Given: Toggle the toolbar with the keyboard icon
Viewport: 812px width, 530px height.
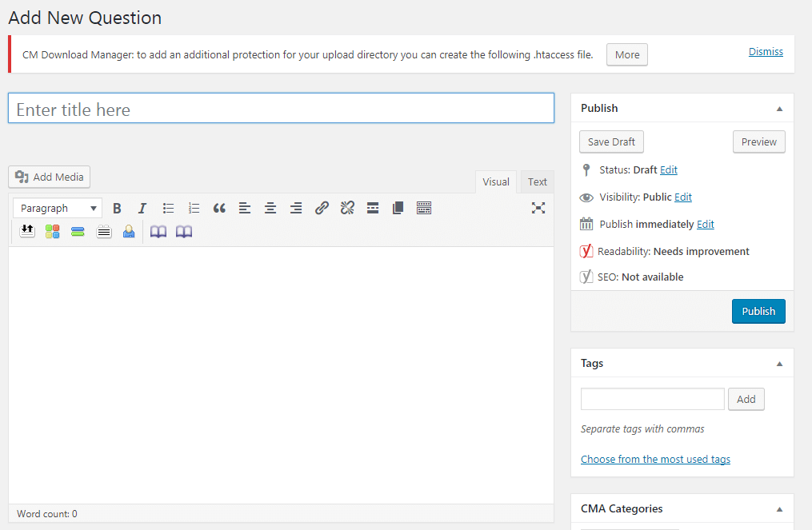Looking at the screenshot, I should coord(424,208).
